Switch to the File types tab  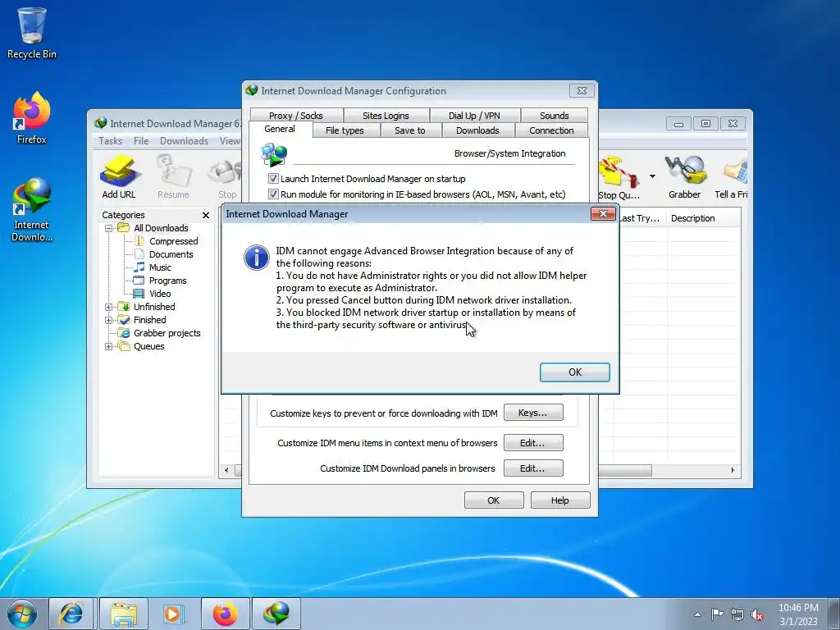click(x=345, y=130)
